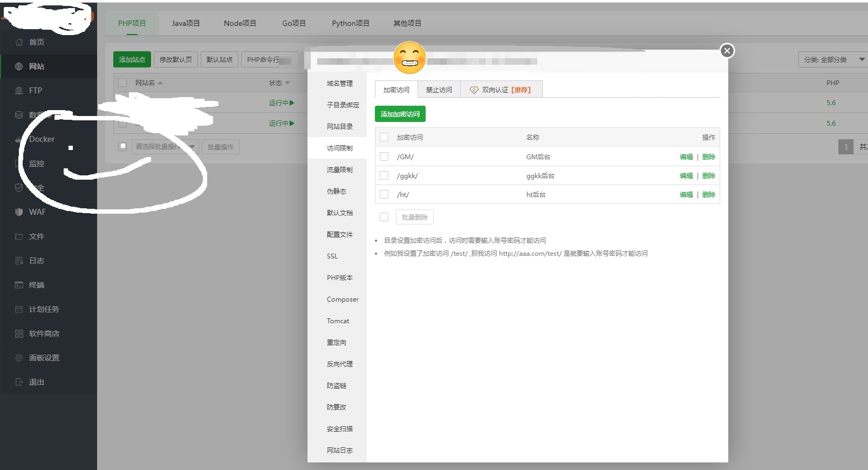Click the panel settings gear icon
This screenshot has width=868, height=470.
click(19, 358)
